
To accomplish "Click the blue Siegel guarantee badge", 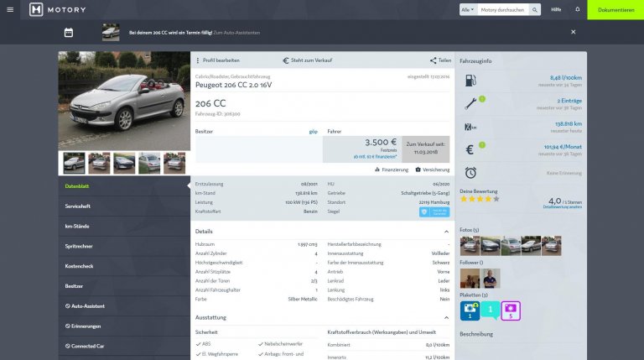I will (x=434, y=211).
